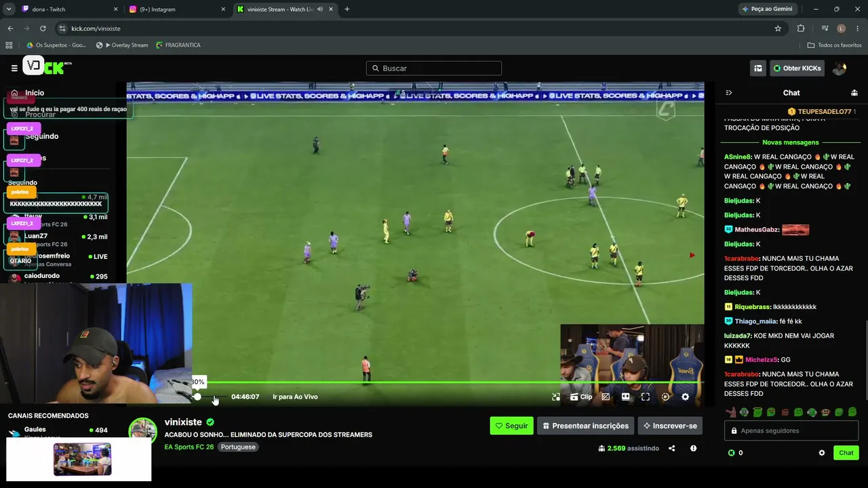Bookmark this page with the star
The image size is (868, 488).
click(x=778, y=28)
